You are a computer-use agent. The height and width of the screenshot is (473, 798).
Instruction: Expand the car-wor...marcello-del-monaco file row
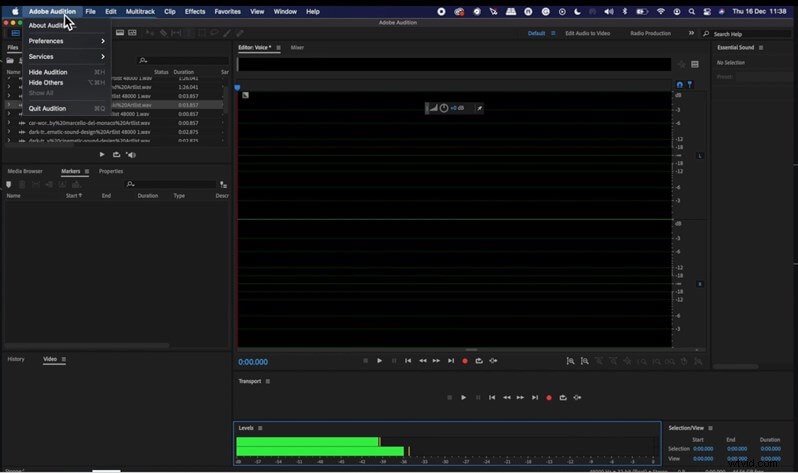coord(9,123)
